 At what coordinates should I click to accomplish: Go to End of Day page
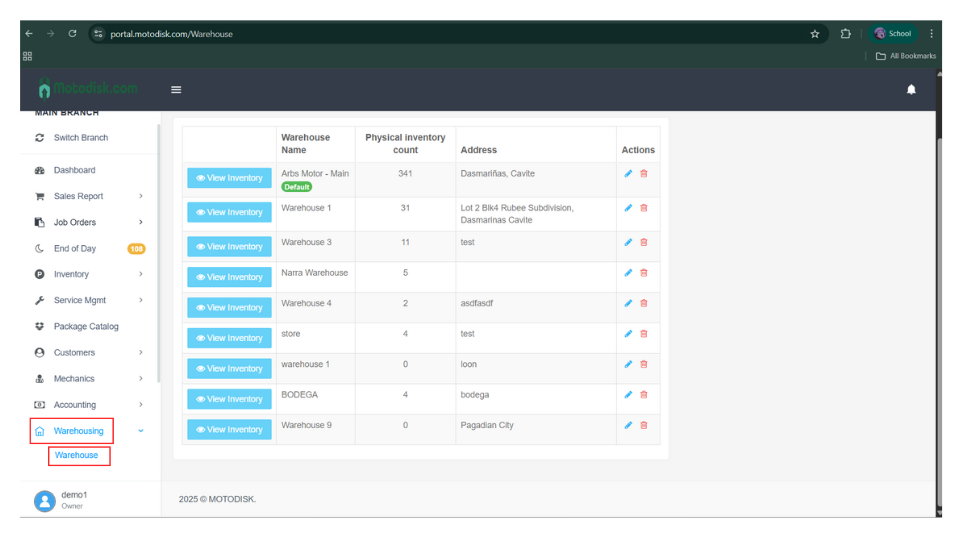(x=75, y=248)
